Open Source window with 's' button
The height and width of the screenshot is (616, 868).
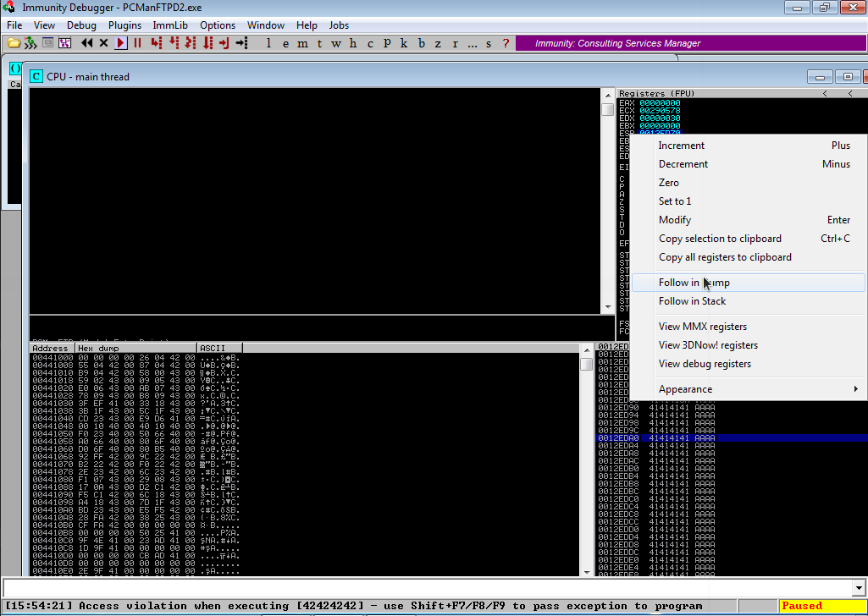(489, 43)
